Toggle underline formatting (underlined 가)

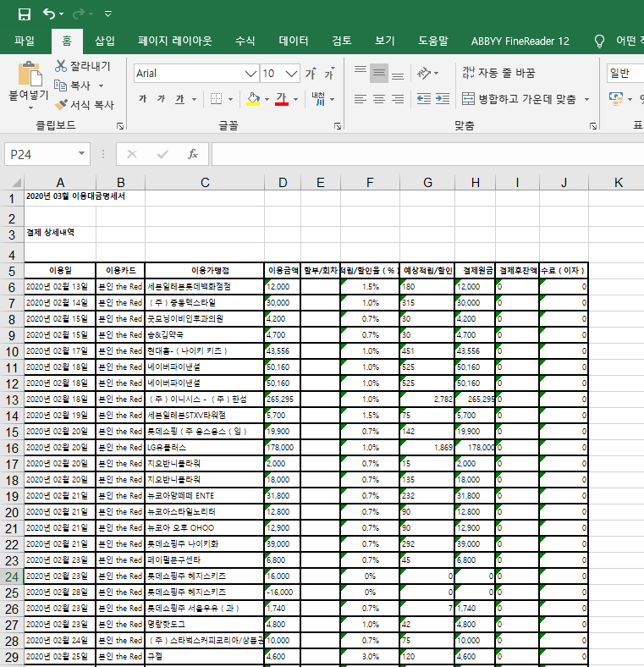[x=180, y=99]
